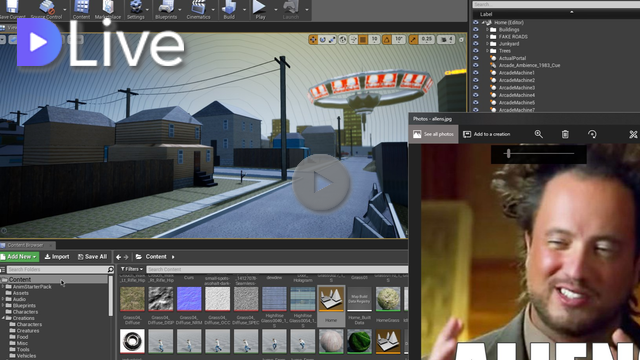
Task: Click the zoom slider in the Photos window
Action: pos(538,153)
